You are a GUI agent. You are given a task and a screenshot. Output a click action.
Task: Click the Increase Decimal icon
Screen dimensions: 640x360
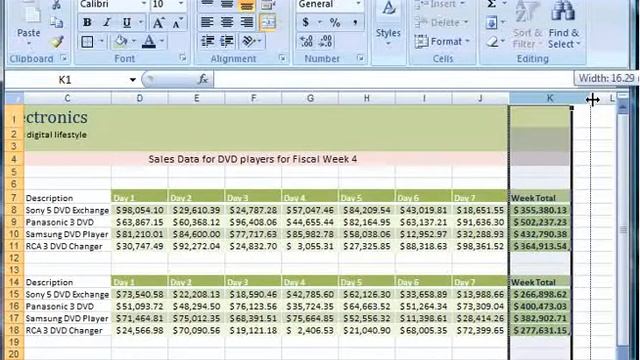pos(306,41)
